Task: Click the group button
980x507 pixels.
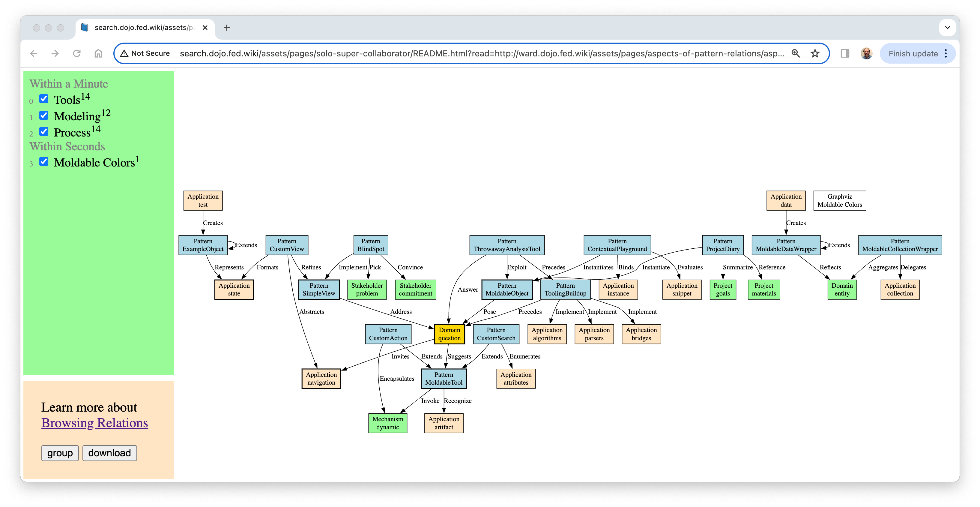Action: point(59,452)
